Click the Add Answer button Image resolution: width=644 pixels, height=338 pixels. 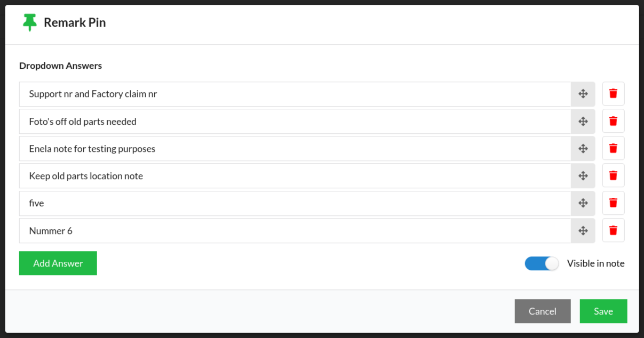58,263
